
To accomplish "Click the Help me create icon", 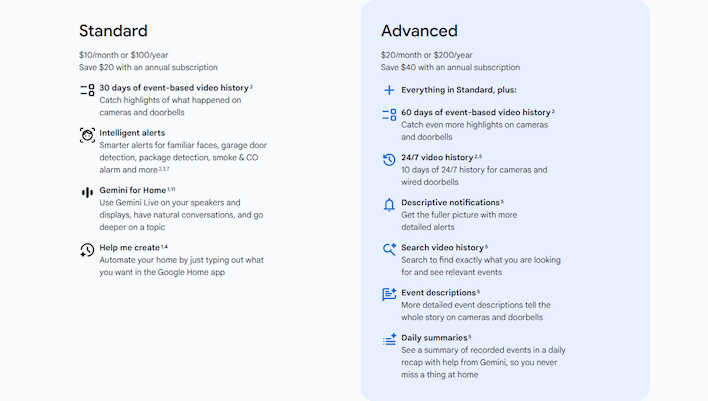I will pos(87,250).
